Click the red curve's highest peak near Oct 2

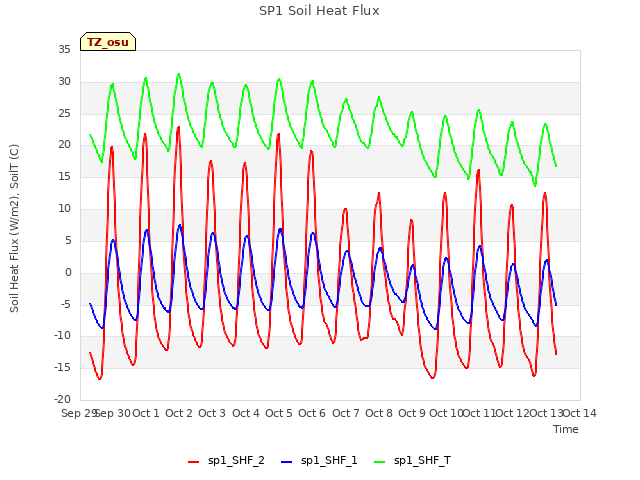tap(178, 127)
